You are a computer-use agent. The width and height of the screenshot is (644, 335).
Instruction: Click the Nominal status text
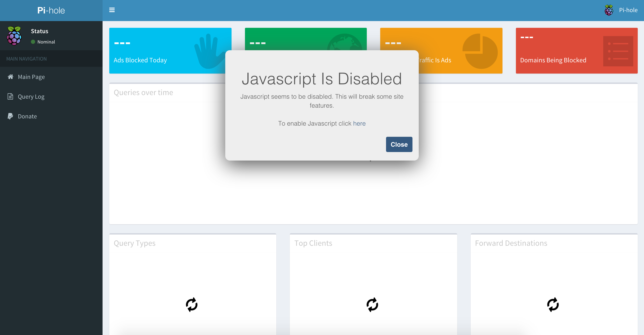point(46,42)
